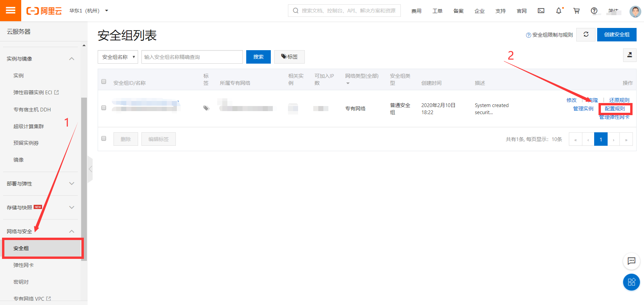Refresh the security group list
644x305 pixels.
[x=586, y=34]
